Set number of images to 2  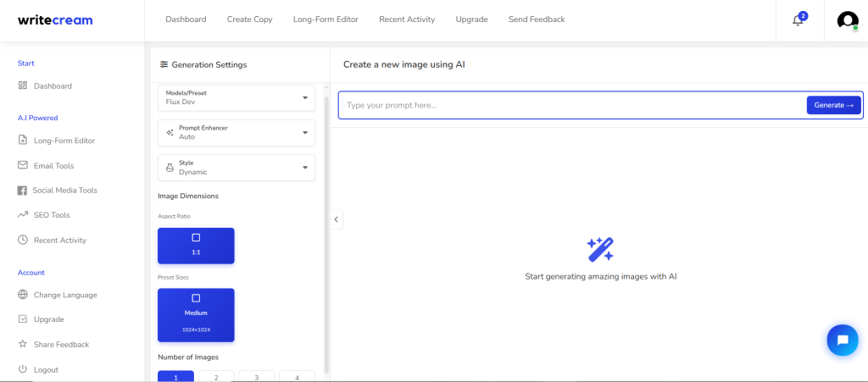216,376
